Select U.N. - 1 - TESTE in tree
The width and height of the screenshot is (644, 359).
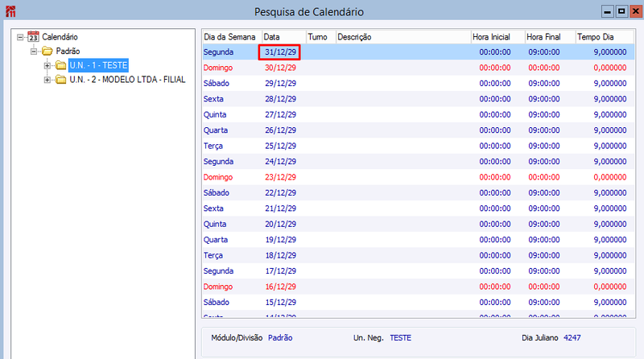click(x=98, y=65)
